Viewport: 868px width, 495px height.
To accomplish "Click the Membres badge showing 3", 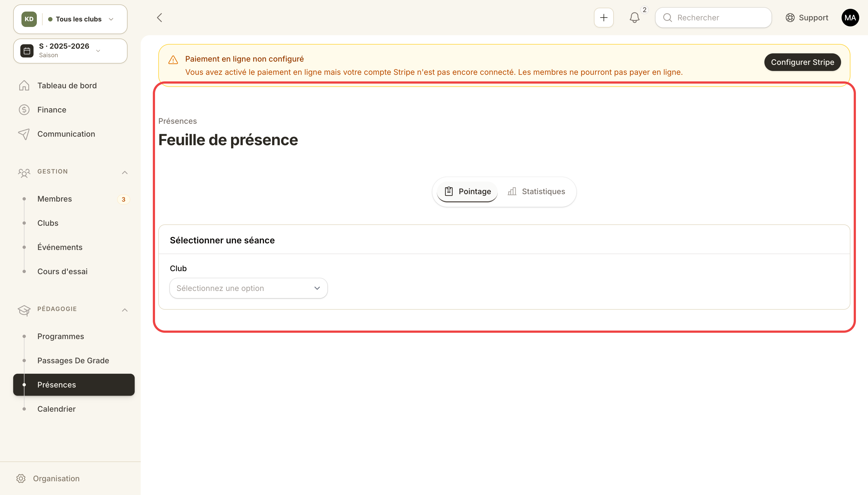I will pos(123,199).
